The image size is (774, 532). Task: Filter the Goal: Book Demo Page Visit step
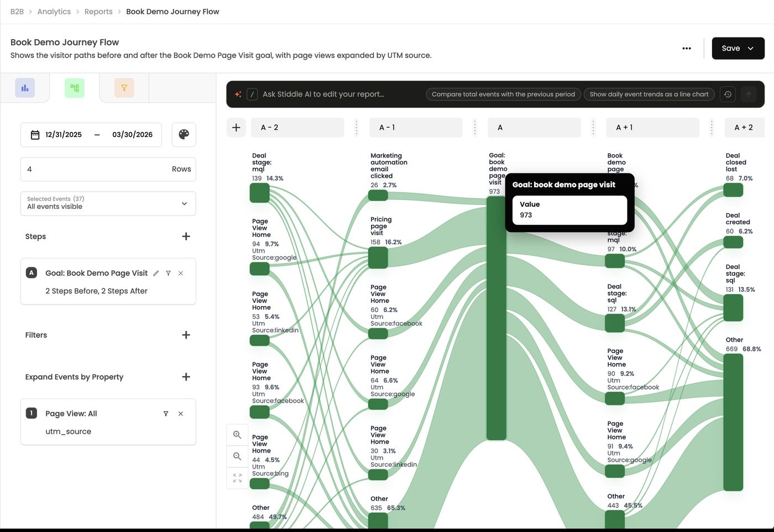[168, 273]
